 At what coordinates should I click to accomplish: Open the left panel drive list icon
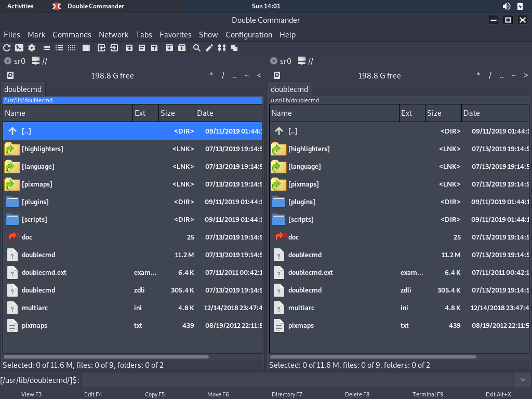pos(10,75)
